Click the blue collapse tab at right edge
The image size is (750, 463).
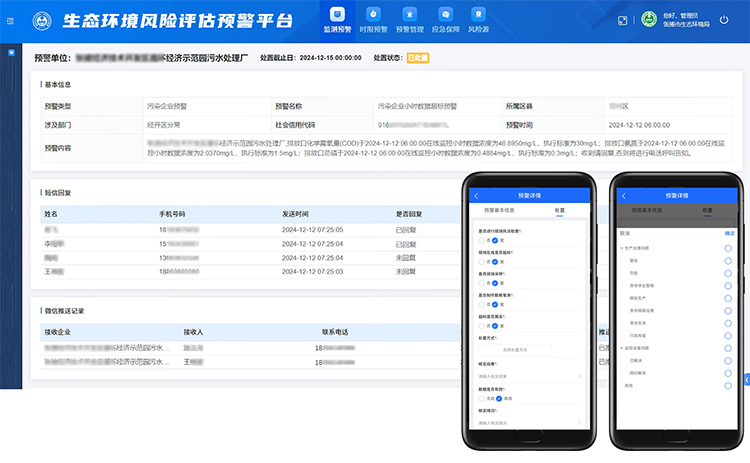(x=747, y=379)
